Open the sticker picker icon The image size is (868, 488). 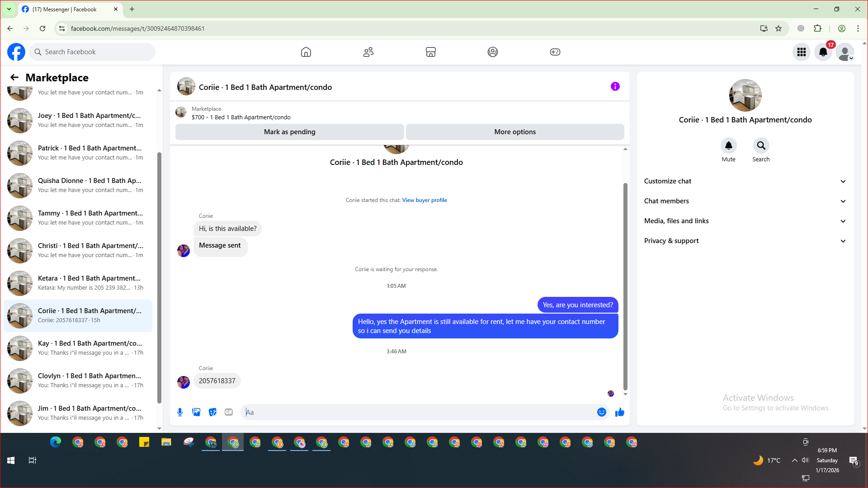[x=212, y=412]
